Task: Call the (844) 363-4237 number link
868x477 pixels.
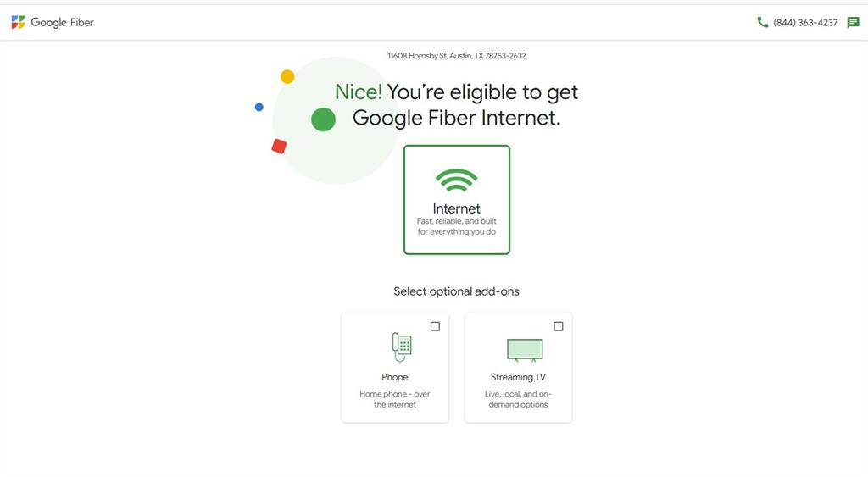Action: pos(805,23)
